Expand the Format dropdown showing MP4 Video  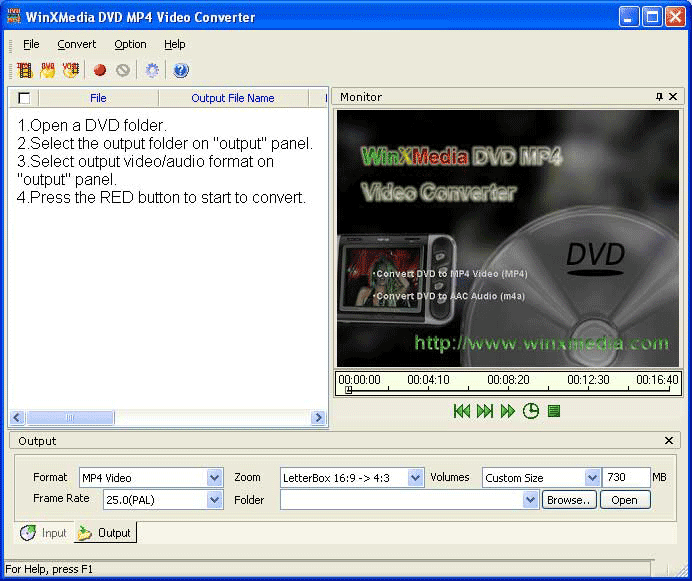coord(215,478)
